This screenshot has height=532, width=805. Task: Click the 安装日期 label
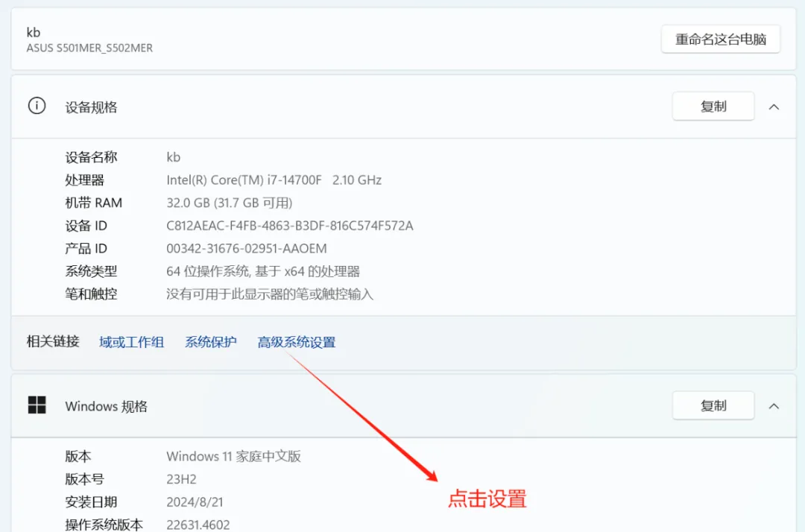91,501
